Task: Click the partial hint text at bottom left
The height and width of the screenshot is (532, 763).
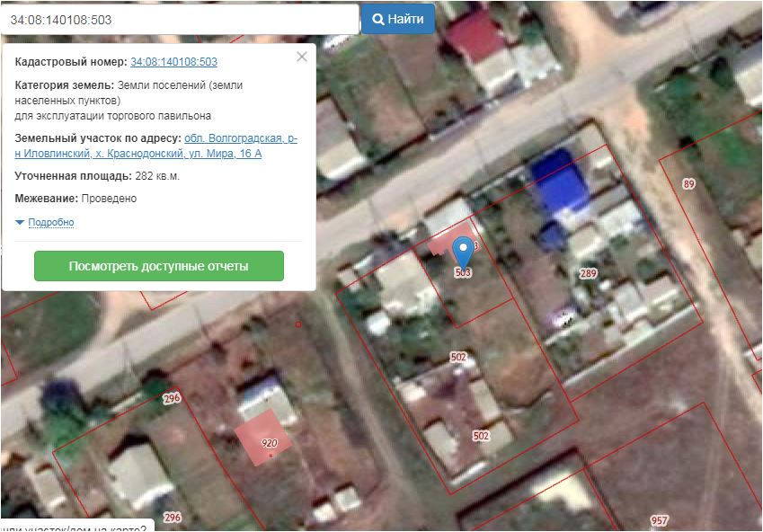Action: 76,527
